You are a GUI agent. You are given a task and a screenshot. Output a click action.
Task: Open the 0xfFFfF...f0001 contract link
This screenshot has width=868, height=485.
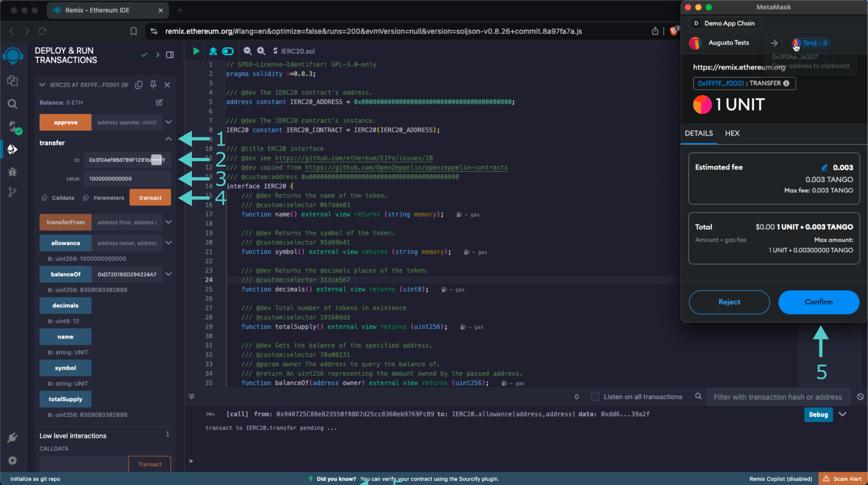[720, 84]
